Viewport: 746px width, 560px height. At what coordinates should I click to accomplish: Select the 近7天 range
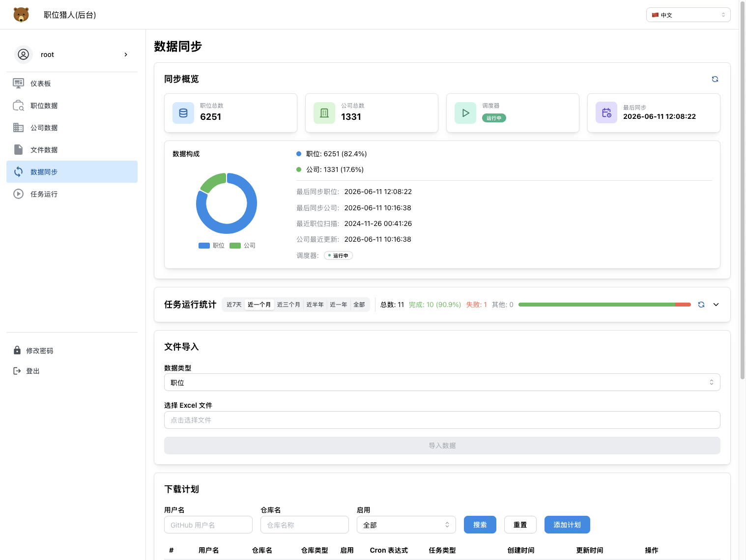coord(234,305)
